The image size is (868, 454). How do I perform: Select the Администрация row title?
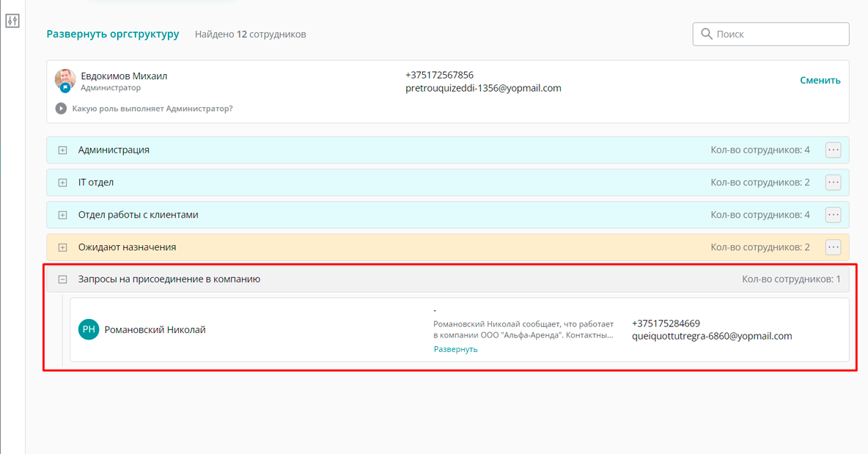[114, 150]
